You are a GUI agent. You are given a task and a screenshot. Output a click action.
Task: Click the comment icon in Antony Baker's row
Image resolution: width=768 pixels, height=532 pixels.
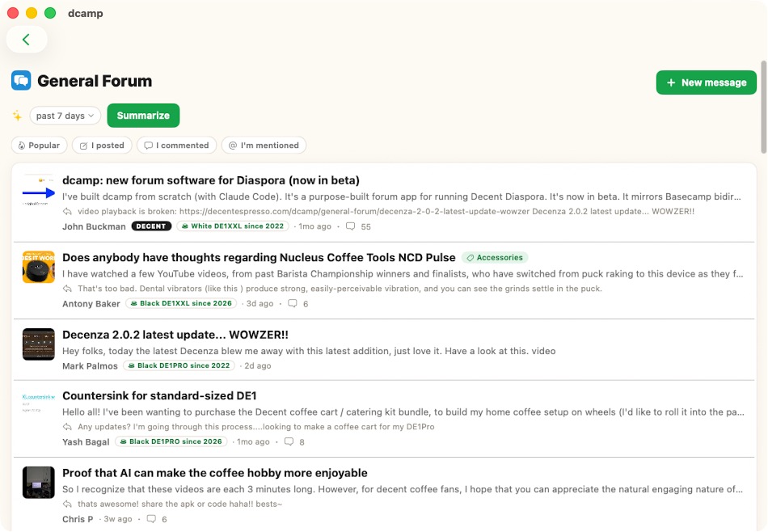point(293,304)
